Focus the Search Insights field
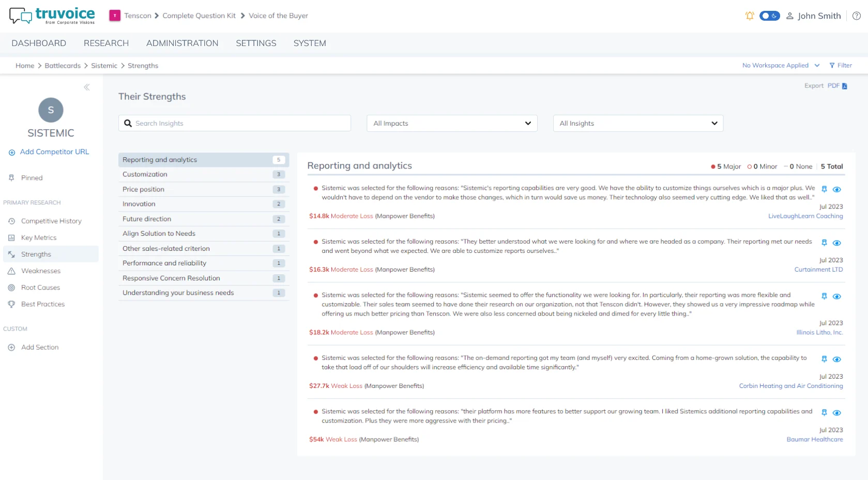 pyautogui.click(x=235, y=123)
